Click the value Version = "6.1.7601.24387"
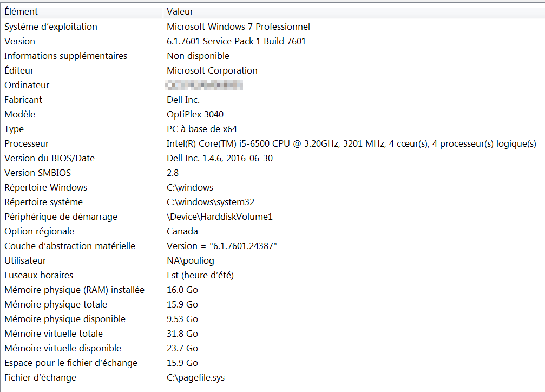 [222, 246]
